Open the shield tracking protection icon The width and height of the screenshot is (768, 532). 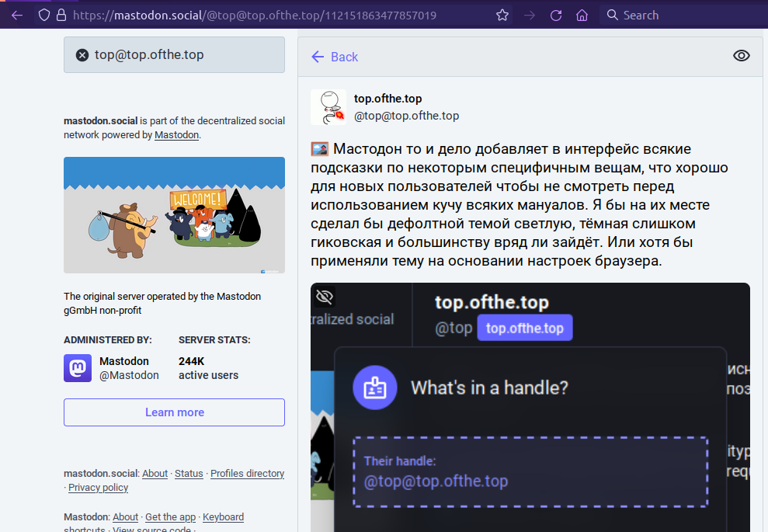(x=44, y=16)
